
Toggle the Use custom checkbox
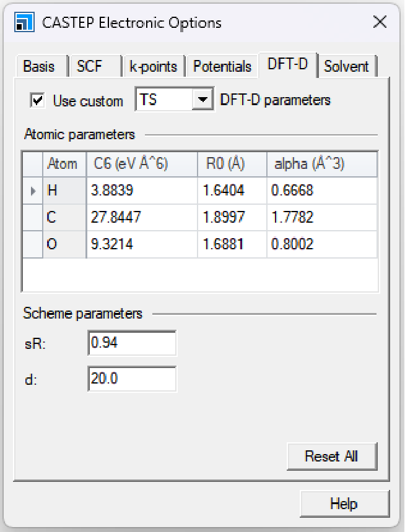coord(38,100)
